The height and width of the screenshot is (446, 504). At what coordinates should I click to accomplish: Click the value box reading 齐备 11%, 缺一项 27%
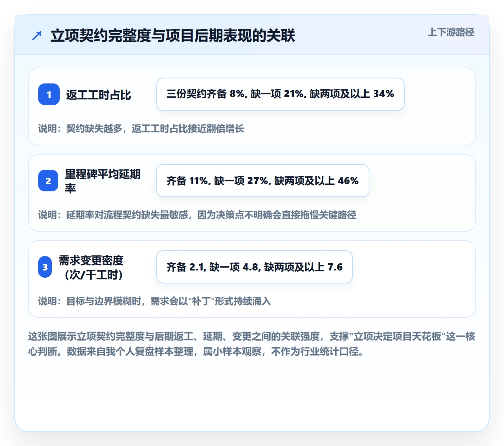coord(263,181)
